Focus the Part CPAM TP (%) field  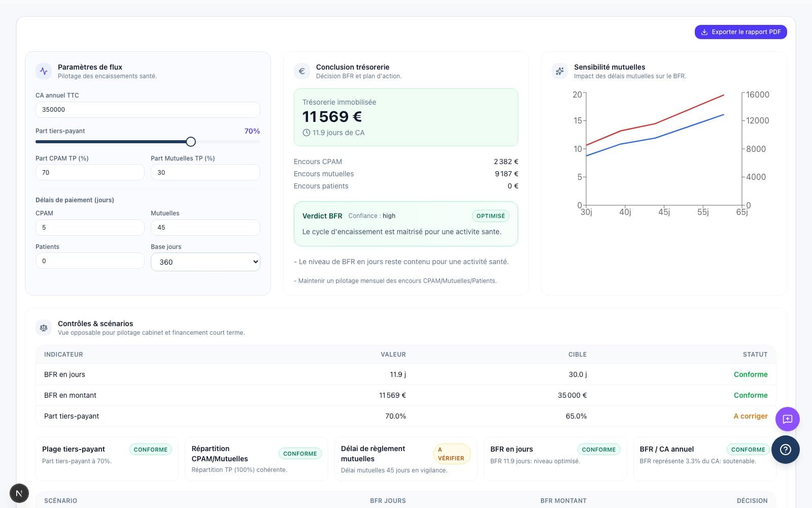click(x=90, y=173)
